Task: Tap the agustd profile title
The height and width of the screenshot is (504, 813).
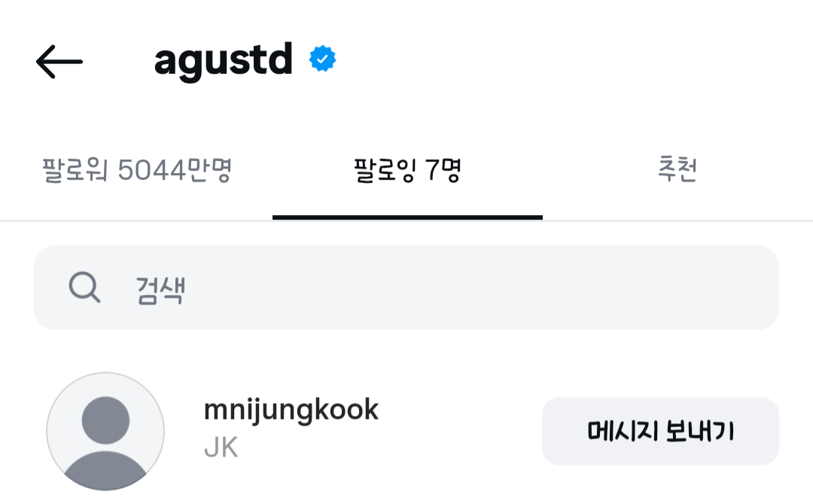Action: 223,60
